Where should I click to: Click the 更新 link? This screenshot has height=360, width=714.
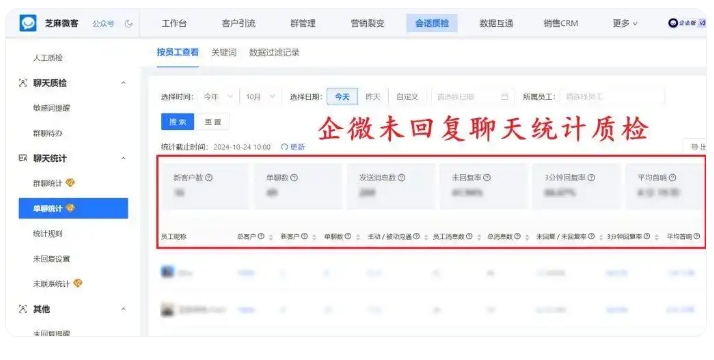pyautogui.click(x=297, y=147)
